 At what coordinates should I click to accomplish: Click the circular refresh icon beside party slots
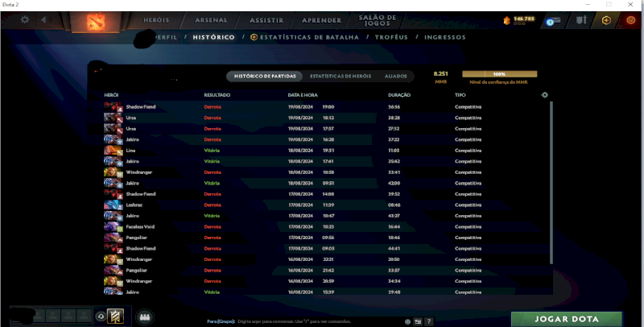pos(101,317)
